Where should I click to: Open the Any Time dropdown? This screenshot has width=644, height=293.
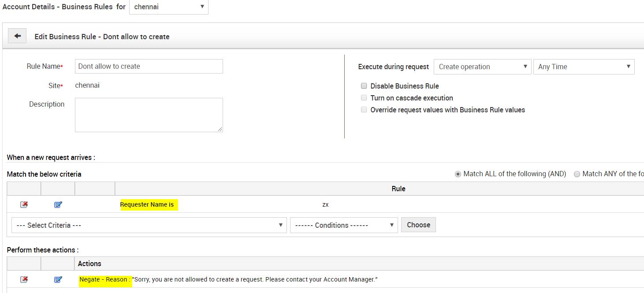[x=584, y=67]
